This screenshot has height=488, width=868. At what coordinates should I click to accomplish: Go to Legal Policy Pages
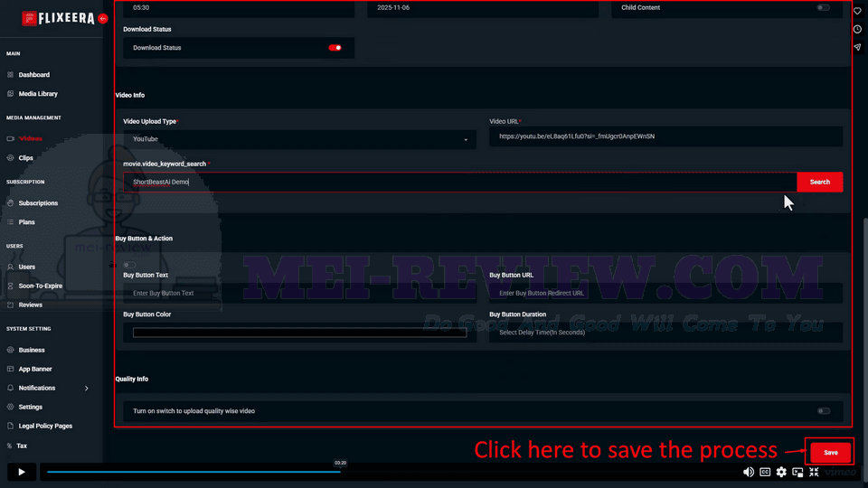pos(45,426)
